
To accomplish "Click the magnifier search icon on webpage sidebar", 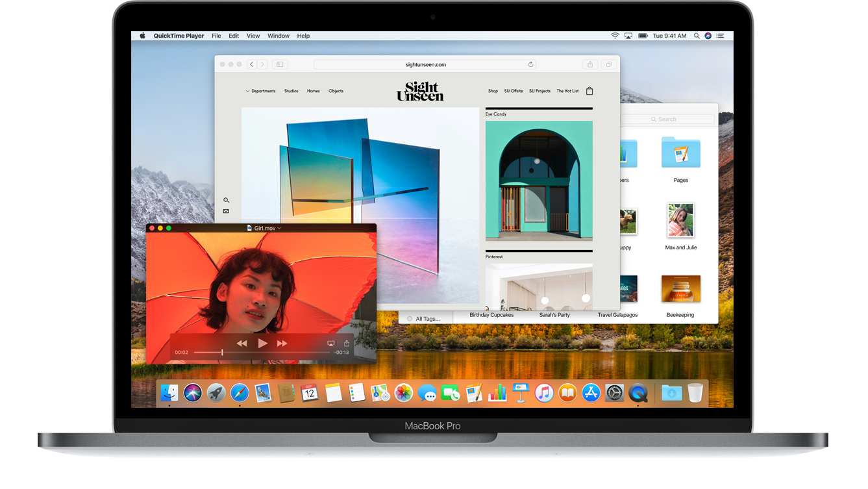I will (x=226, y=200).
